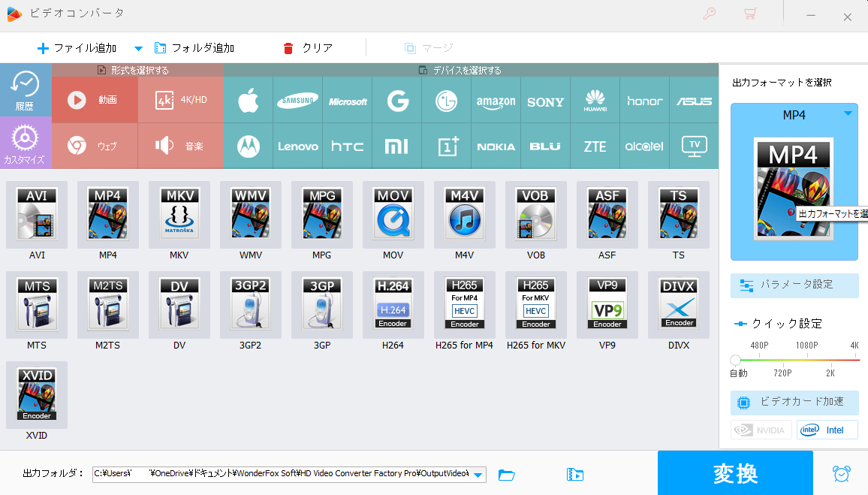Open the Microsoft device category
This screenshot has width=868, height=495.
348,100
